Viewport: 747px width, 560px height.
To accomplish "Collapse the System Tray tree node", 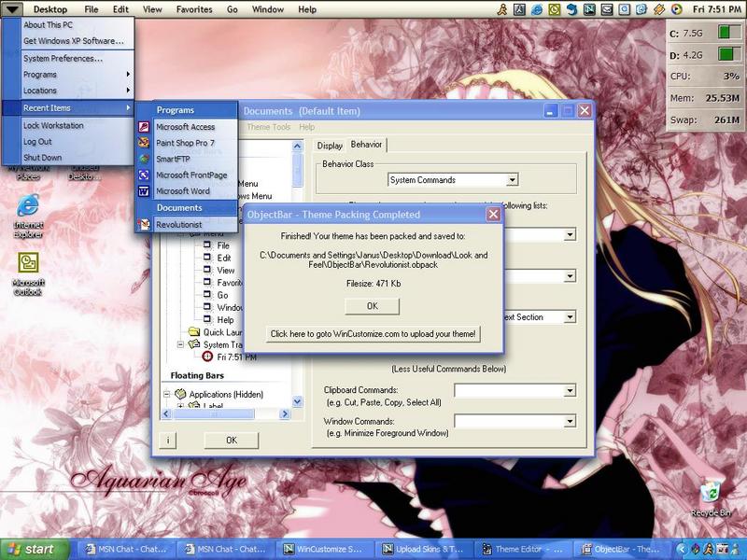I will (180, 344).
